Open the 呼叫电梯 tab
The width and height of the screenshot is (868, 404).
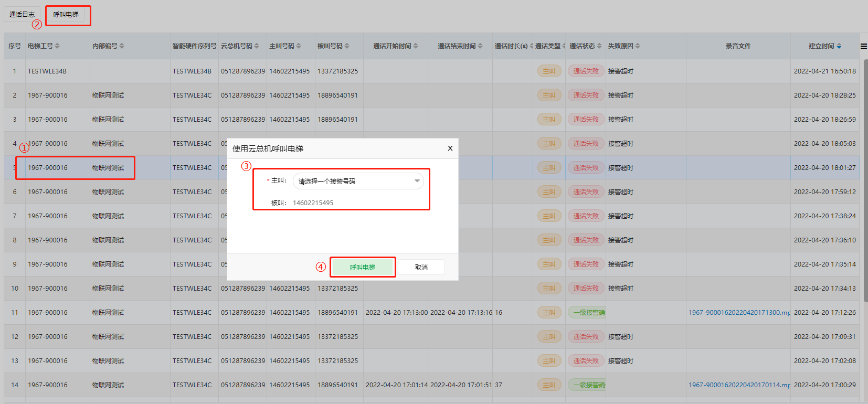pos(66,15)
